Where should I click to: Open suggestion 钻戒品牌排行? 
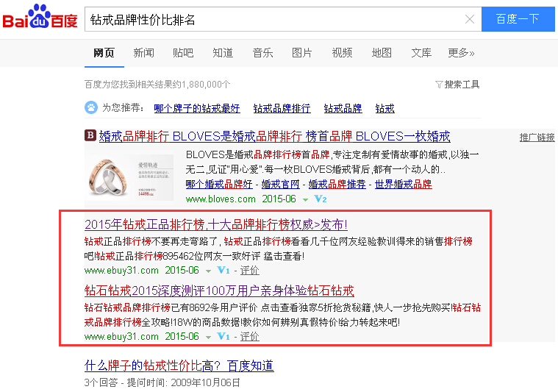[x=282, y=108]
